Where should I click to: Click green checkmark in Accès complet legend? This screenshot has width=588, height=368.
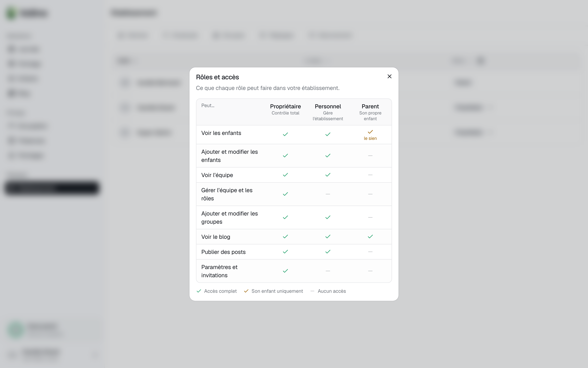pyautogui.click(x=199, y=291)
